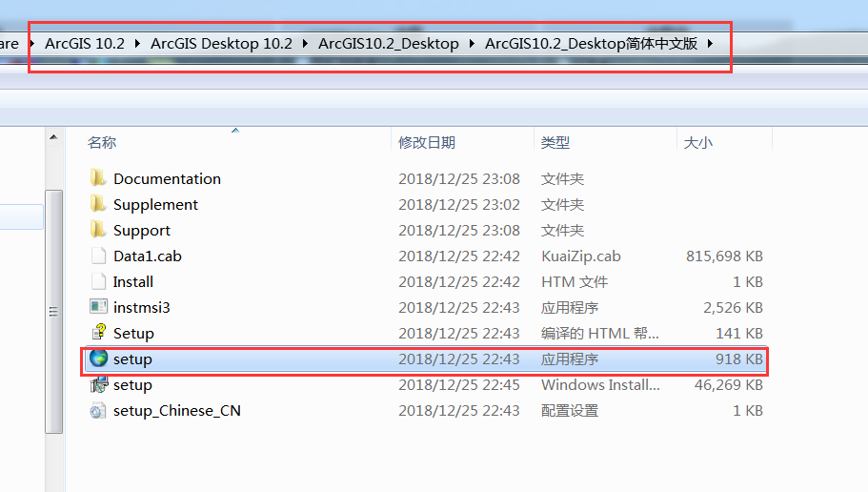Sort files by the 修改日期 column header
This screenshot has height=492, width=868.
pyautogui.click(x=427, y=142)
